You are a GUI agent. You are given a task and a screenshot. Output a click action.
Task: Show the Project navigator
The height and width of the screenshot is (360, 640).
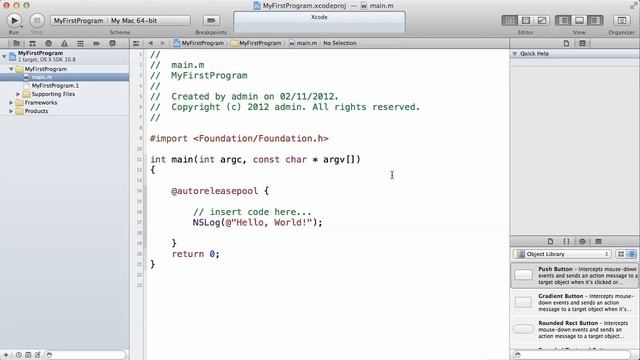16,43
